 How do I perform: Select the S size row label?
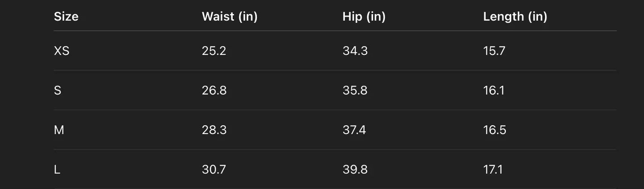tap(57, 90)
